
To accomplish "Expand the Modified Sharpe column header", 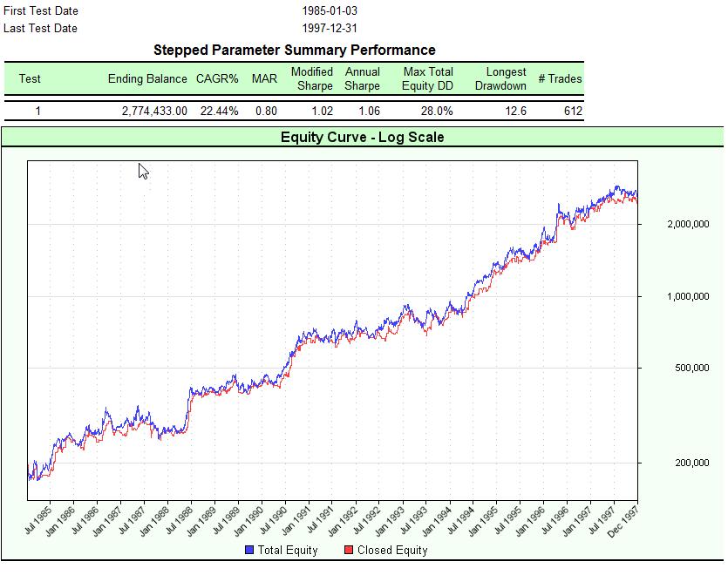I will (x=313, y=78).
